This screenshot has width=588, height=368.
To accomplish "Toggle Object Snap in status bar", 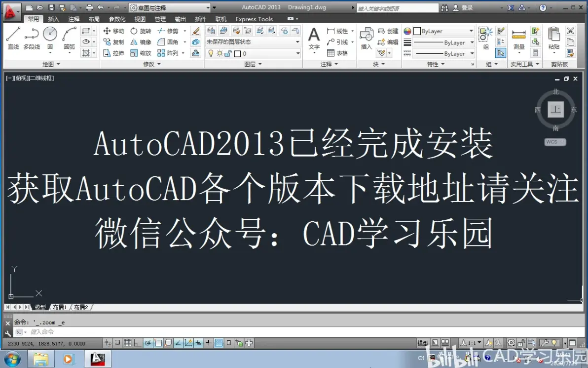I will pos(158,343).
